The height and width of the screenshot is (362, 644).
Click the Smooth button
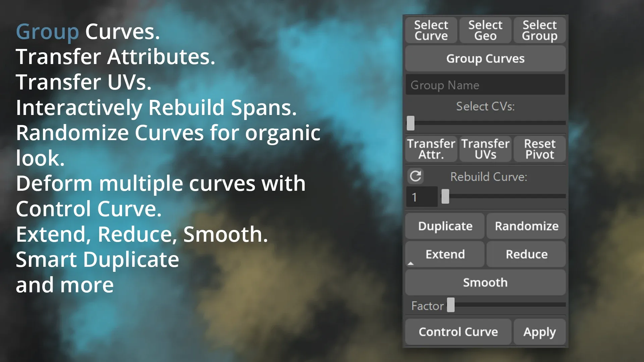(x=485, y=283)
